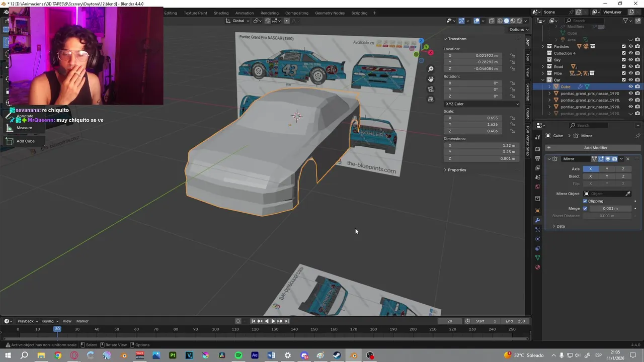Image resolution: width=644 pixels, height=362 pixels.
Task: Open the Tool properties tab icon
Action: tap(538, 136)
